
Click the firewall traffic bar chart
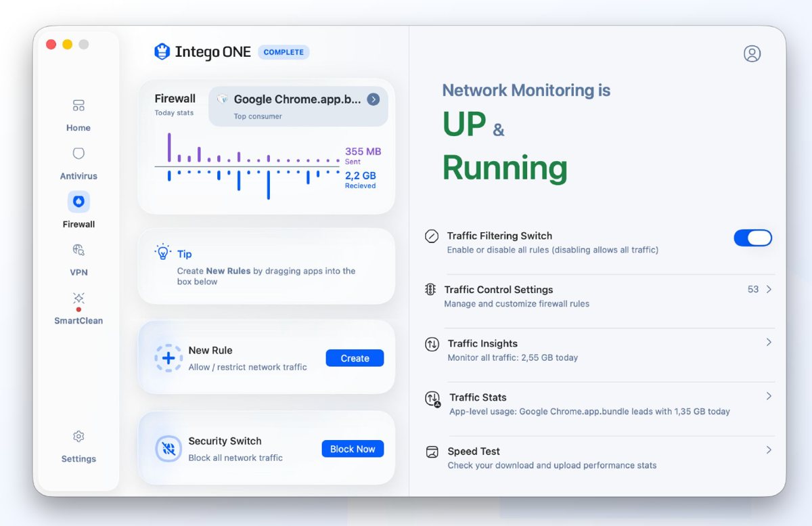[248, 166]
